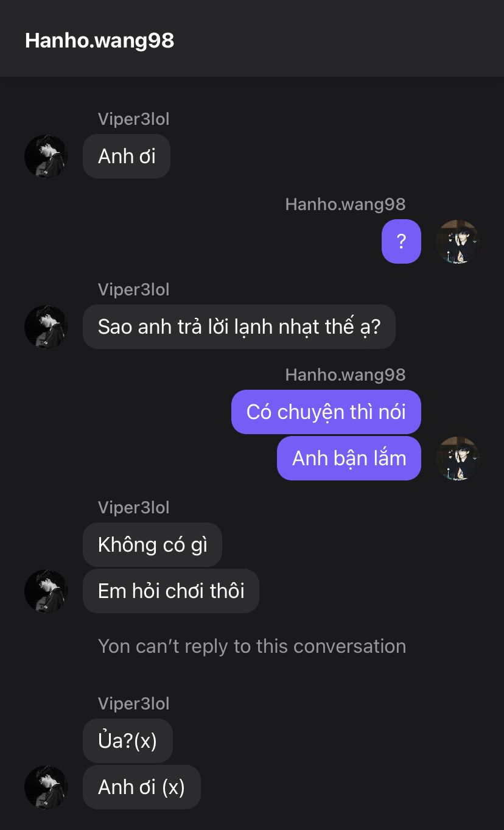Open Viper3lol name above "Không có gì"
This screenshot has width=504, height=830.
[133, 508]
